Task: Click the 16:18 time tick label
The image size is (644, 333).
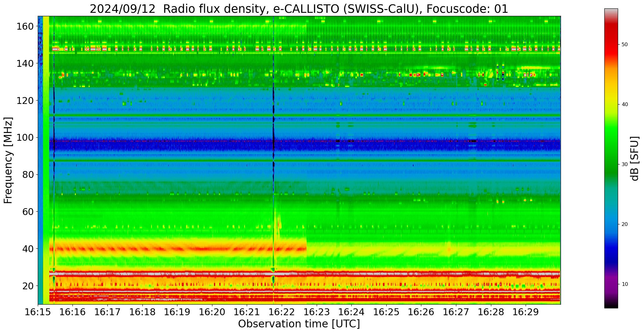Action: [142, 312]
